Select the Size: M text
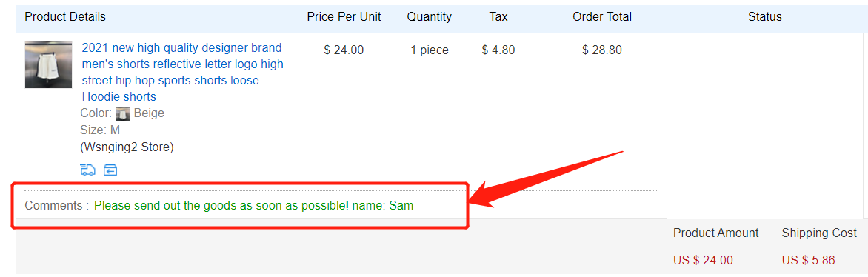The width and height of the screenshot is (868, 277). tap(100, 130)
